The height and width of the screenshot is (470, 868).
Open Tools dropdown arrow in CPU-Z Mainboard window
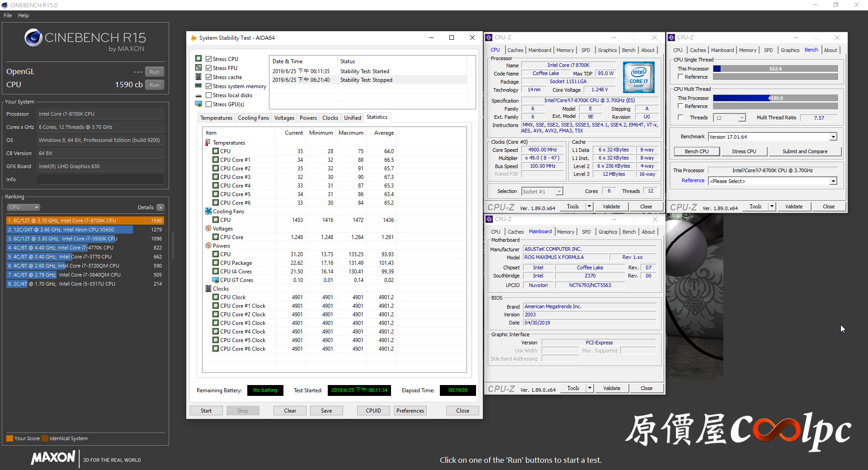click(590, 388)
